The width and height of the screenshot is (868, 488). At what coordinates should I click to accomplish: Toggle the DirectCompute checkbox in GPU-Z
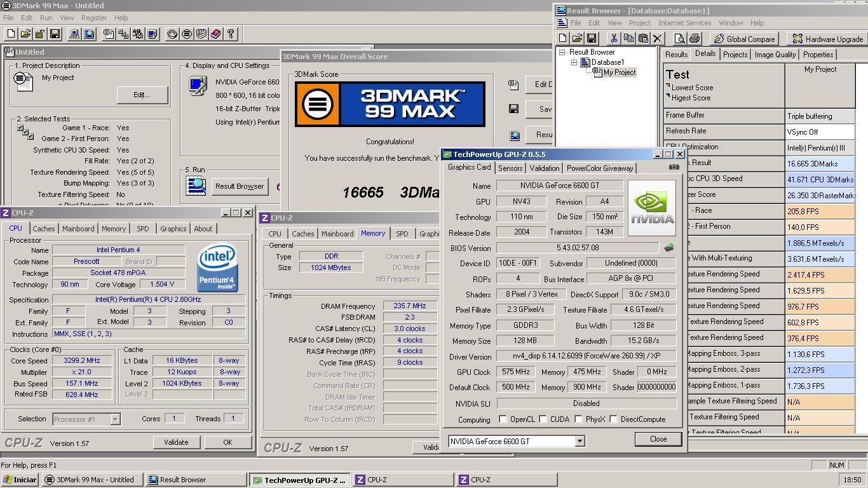pos(613,419)
